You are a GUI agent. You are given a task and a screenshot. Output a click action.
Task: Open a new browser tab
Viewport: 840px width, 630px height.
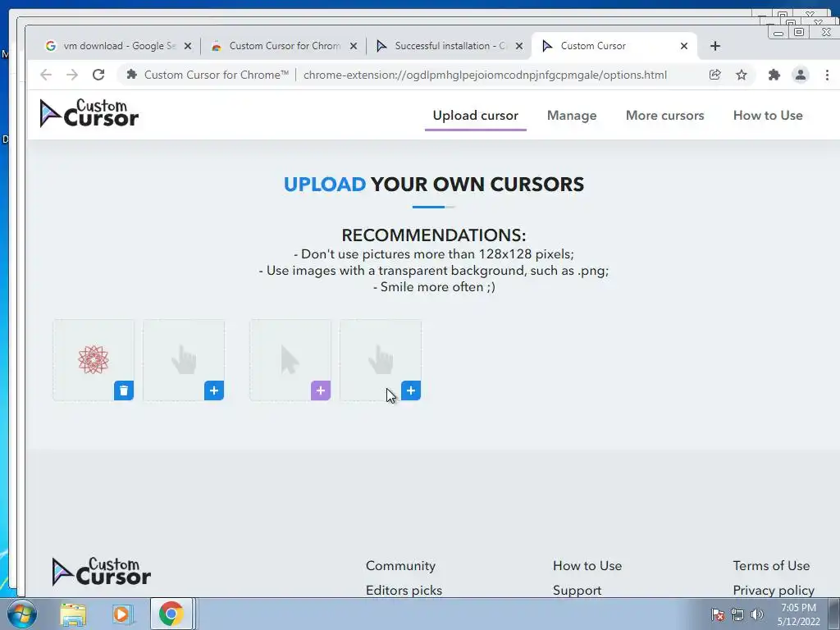[x=715, y=46]
